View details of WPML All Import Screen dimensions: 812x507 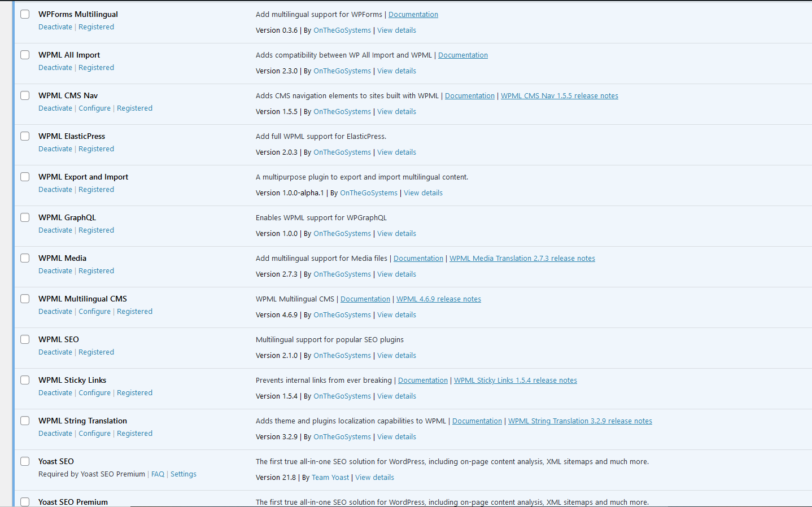(396, 71)
